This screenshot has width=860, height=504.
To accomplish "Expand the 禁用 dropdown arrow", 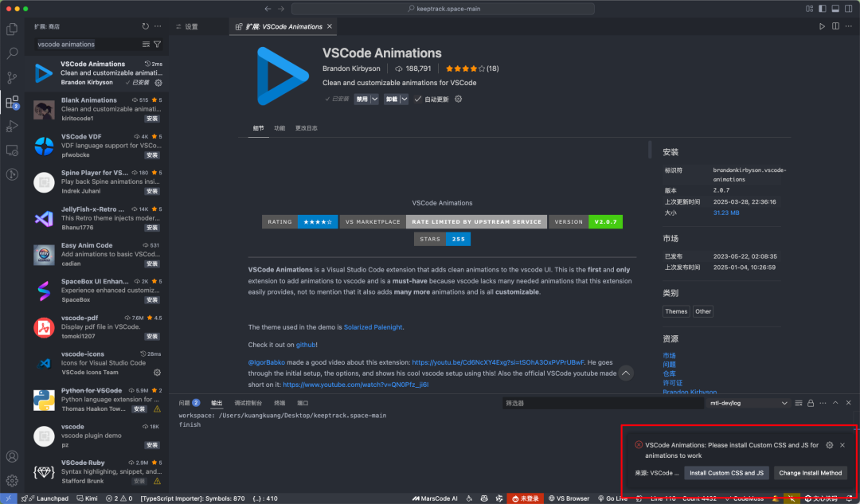I will point(374,100).
